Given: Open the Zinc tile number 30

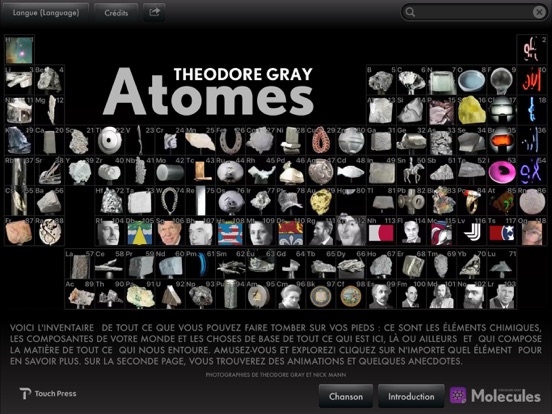Looking at the screenshot, I should coord(351,140).
